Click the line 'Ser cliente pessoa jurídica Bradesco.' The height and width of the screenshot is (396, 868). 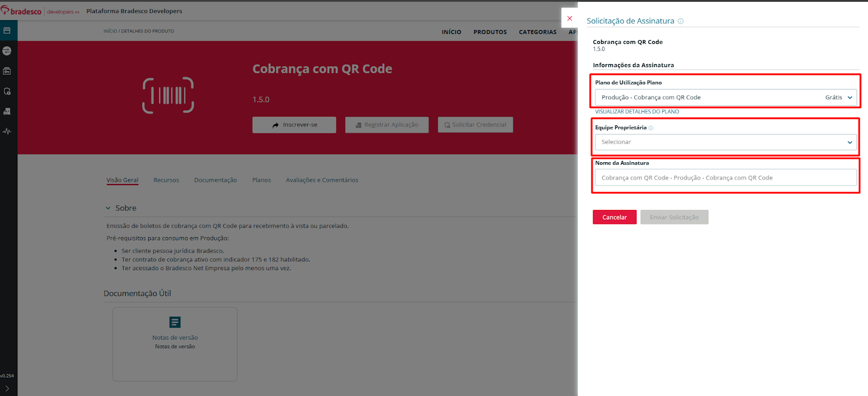click(x=173, y=251)
